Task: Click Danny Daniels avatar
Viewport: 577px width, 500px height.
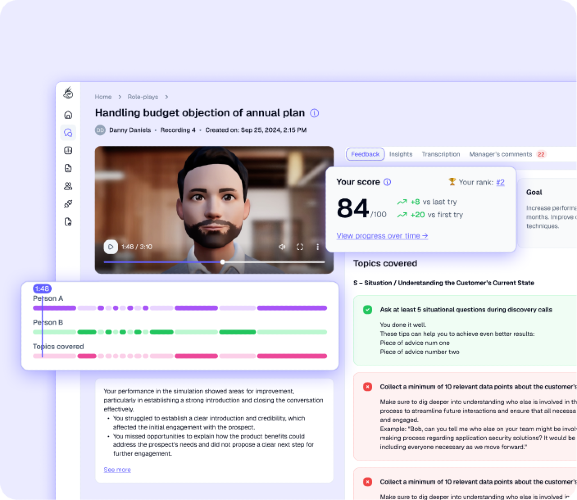Action: pyautogui.click(x=100, y=130)
